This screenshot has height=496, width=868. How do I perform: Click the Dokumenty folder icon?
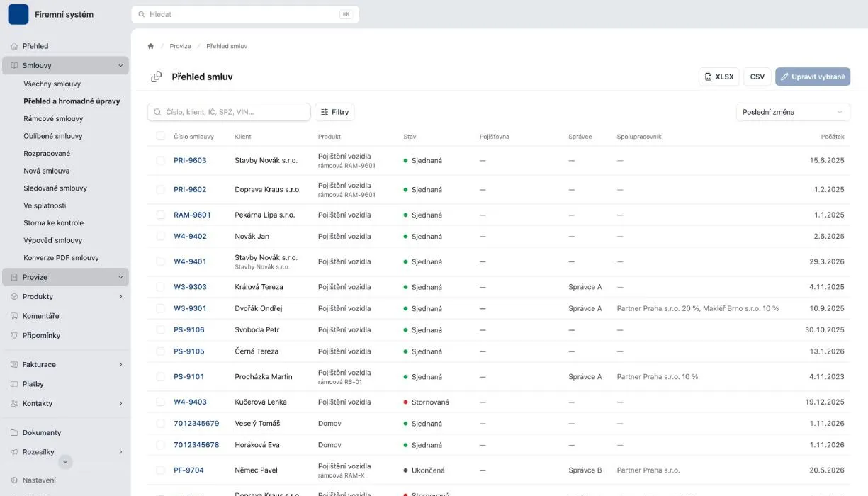pyautogui.click(x=14, y=432)
